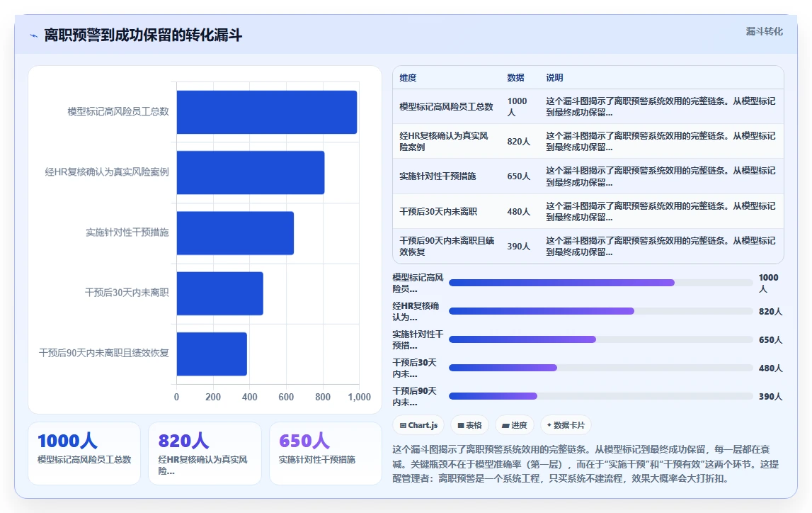
Task: Click the progress bar showing 480人
Action: click(x=601, y=368)
